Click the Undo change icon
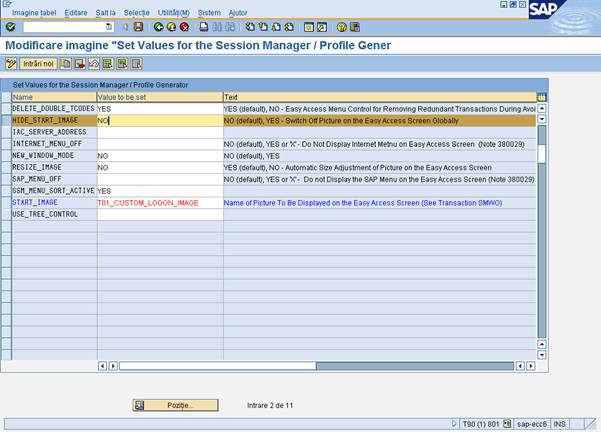 94,64
